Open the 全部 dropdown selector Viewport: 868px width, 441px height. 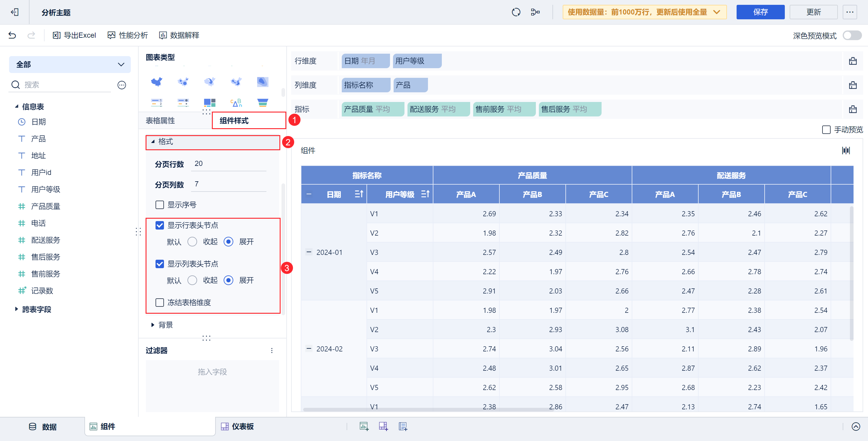pyautogui.click(x=70, y=64)
